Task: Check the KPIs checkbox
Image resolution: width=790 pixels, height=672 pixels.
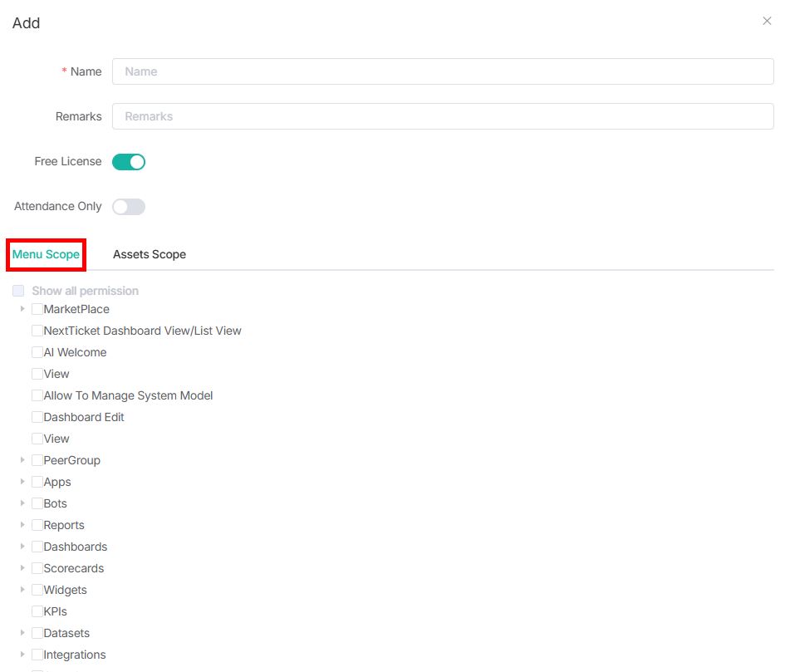Action: point(37,611)
